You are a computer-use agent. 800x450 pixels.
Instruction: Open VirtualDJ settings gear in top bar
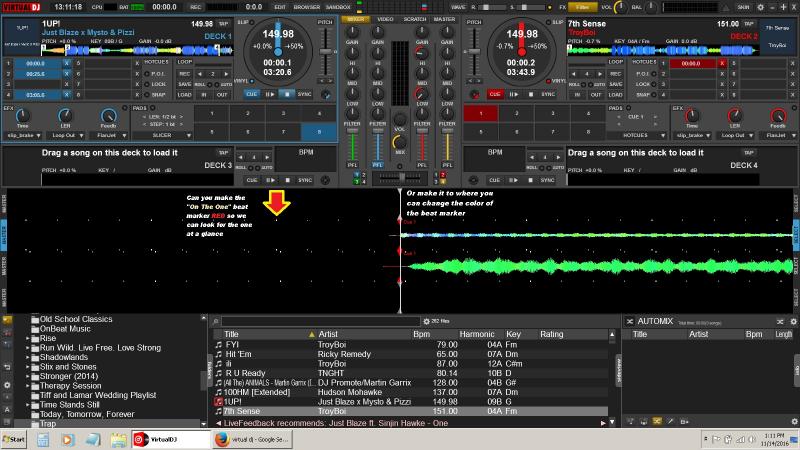pyautogui.click(x=760, y=7)
